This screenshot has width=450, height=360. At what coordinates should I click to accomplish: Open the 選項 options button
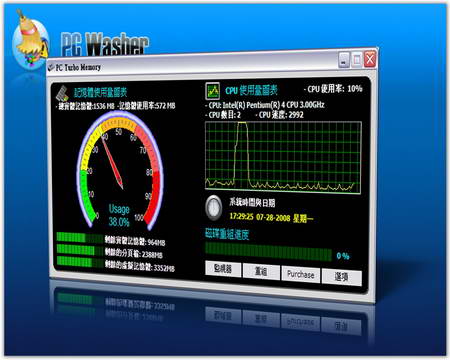342,277
